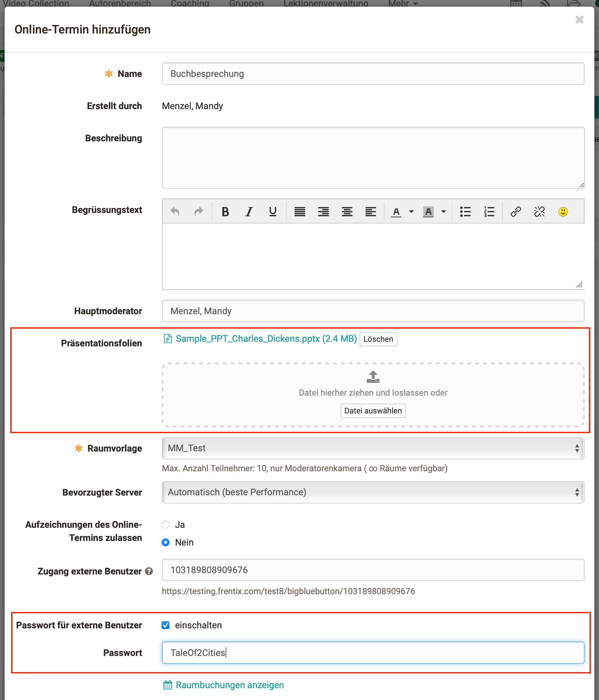599x700 pixels.
Task: Toggle italic formatting in the editor toolbar
Action: [x=249, y=212]
